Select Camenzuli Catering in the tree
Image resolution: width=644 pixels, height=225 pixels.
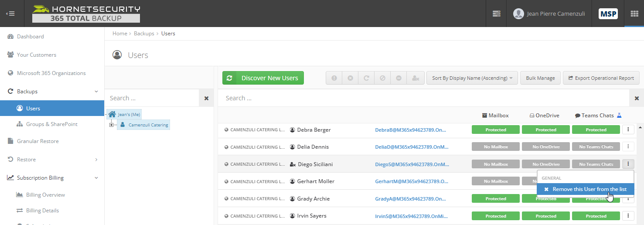(x=143, y=125)
